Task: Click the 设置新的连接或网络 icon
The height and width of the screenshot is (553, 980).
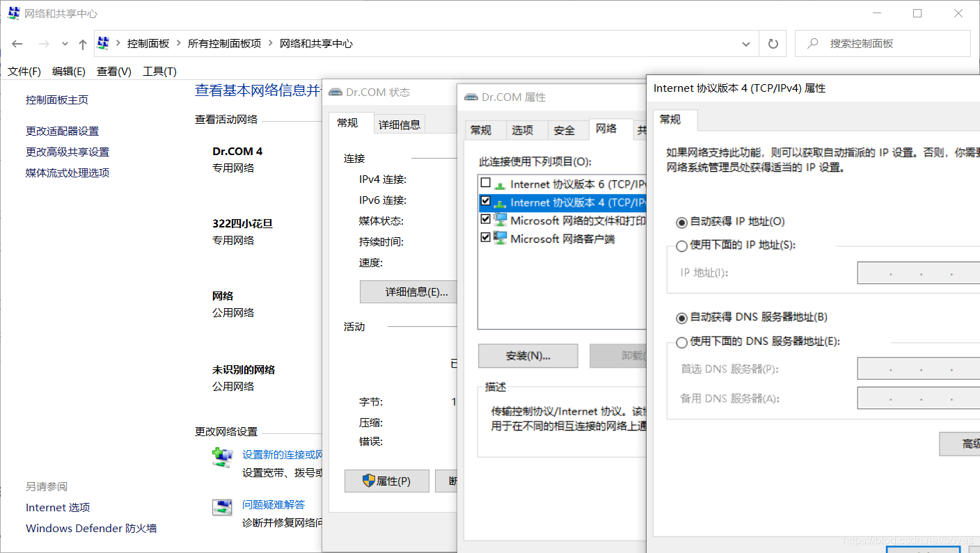Action: point(222,457)
